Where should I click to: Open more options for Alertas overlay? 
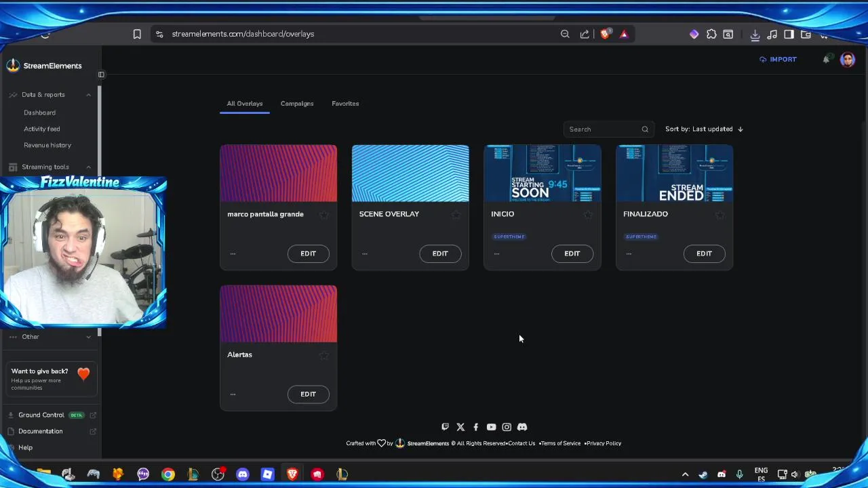(x=233, y=394)
